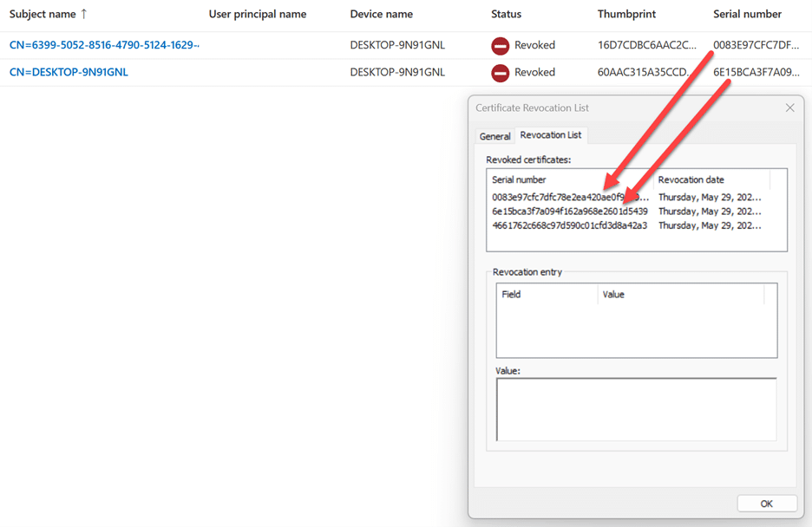Click the ascending sort arrow beside Subject name
Screen dimensions: 812x527
[x=85, y=14]
